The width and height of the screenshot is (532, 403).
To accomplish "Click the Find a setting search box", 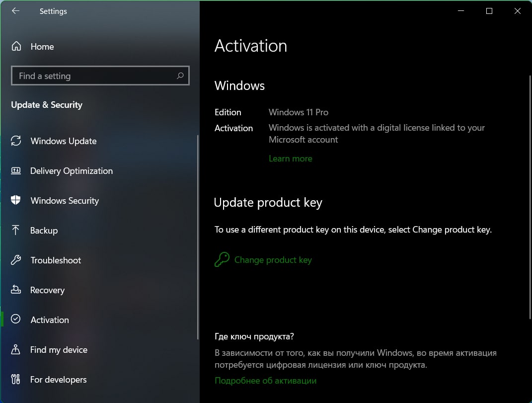I will (x=100, y=76).
